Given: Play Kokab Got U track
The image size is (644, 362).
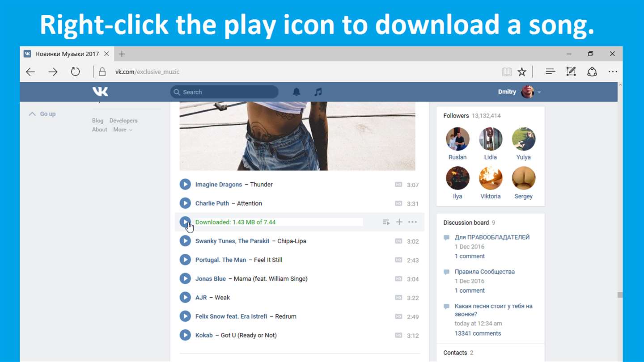Looking at the screenshot, I should [185, 335].
